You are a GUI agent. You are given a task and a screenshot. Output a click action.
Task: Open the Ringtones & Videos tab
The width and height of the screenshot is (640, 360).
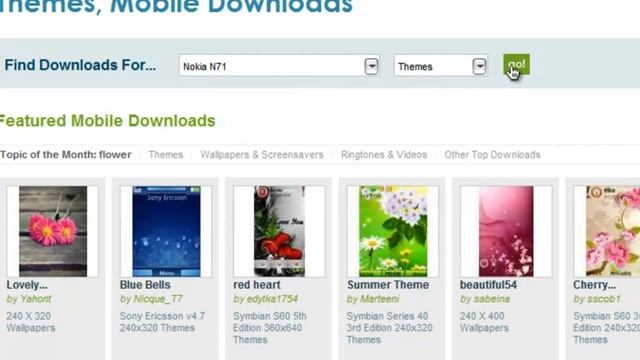click(x=384, y=155)
